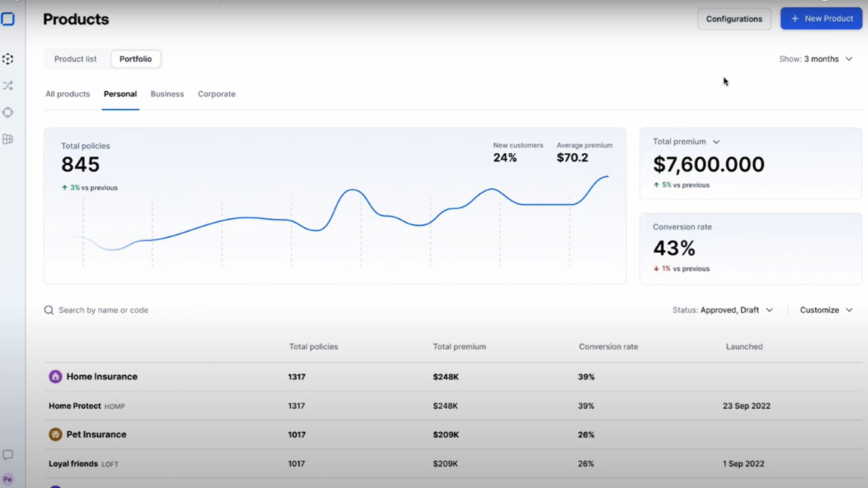This screenshot has width=868, height=488.
Task: Click the search magnifier icon
Action: [x=49, y=310]
